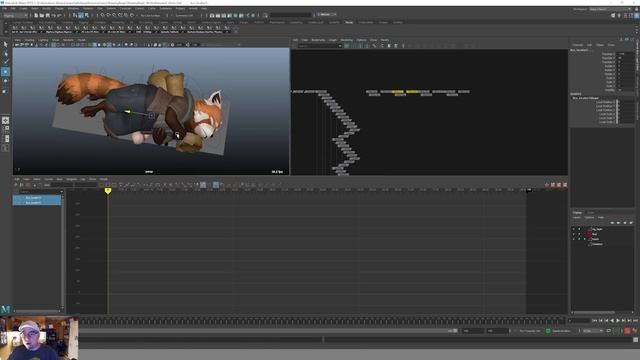Screen dimensions: 640x360
Task: Open the Graph Editor Tangents menu
Action: [x=71, y=179]
